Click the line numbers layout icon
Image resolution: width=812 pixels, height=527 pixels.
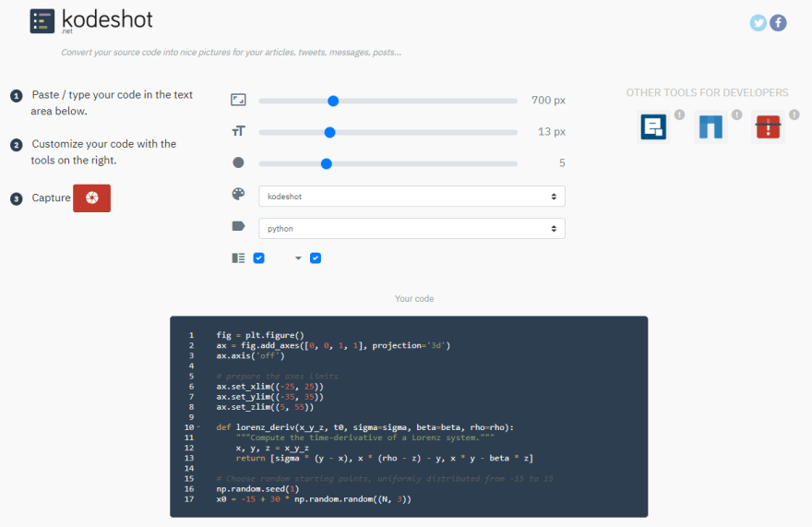pos(238,258)
